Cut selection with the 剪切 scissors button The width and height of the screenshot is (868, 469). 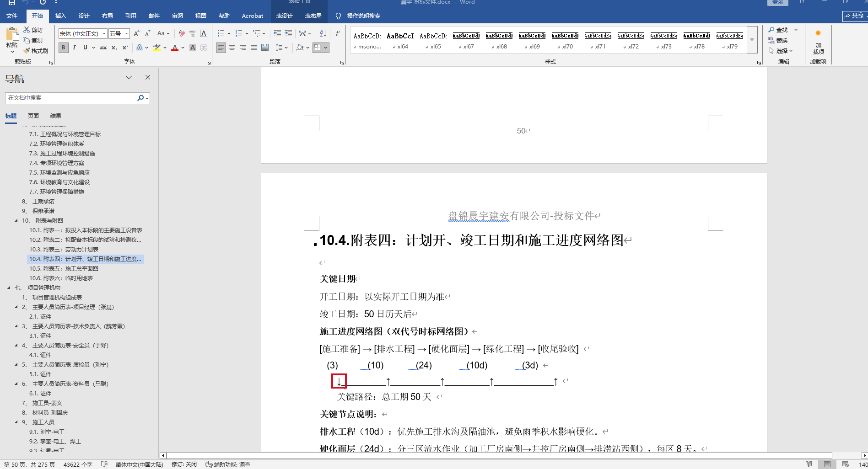pyautogui.click(x=33, y=30)
